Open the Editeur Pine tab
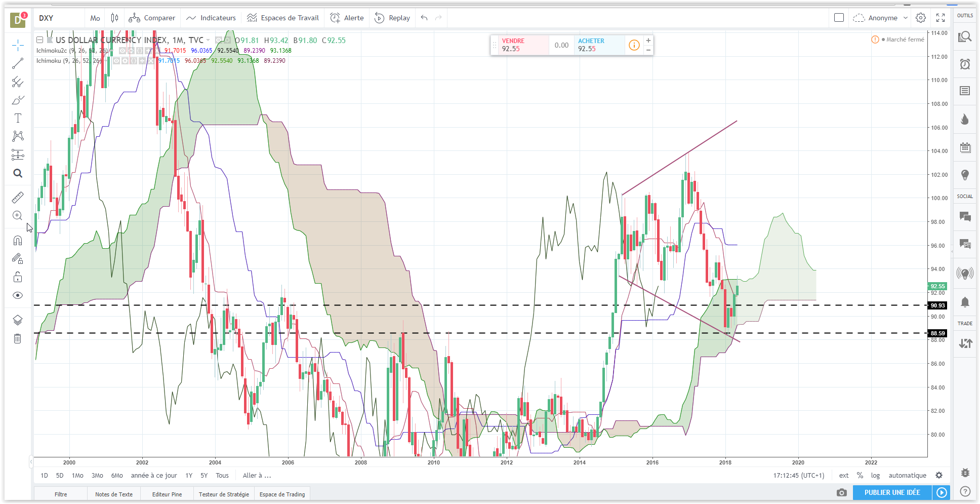This screenshot has height=504, width=980. 167,494
